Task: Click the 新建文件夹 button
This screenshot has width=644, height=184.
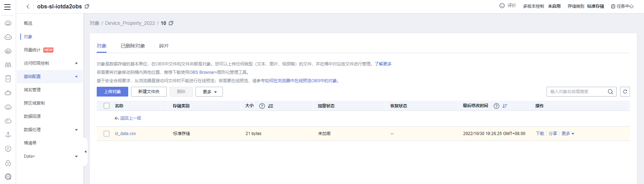Action: tap(149, 92)
